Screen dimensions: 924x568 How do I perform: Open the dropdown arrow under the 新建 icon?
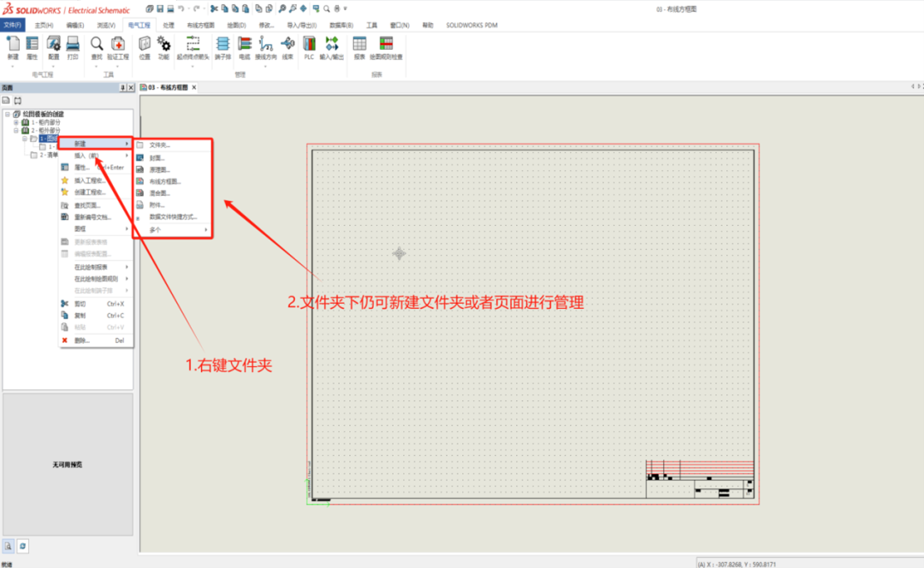pyautogui.click(x=11, y=67)
